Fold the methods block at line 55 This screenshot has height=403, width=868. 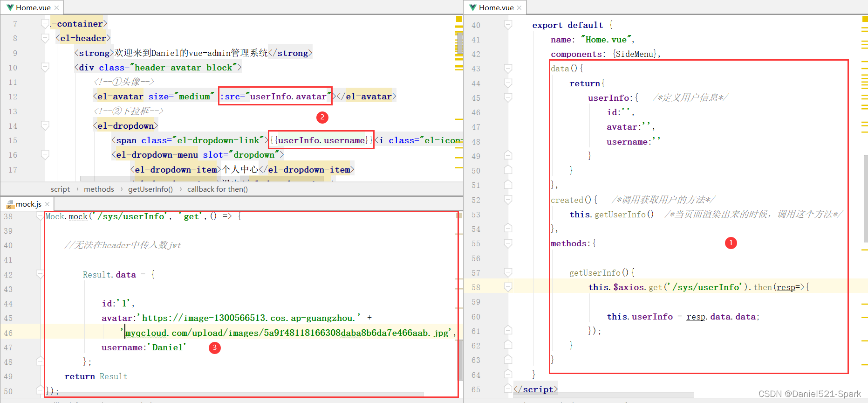[508, 243]
